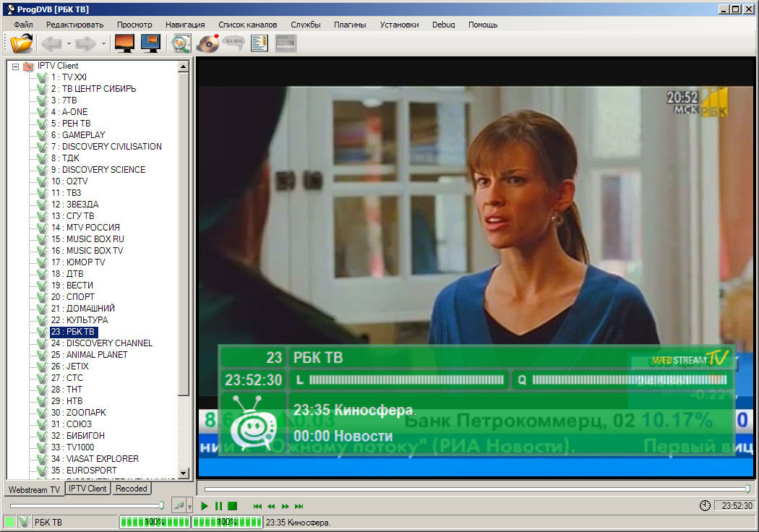
Task: Open the Установки menu
Action: coord(399,25)
